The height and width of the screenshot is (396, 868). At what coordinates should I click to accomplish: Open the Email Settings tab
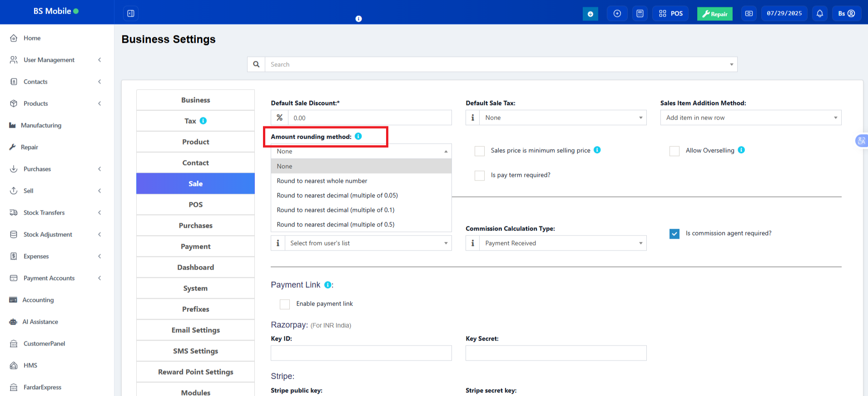click(195, 330)
